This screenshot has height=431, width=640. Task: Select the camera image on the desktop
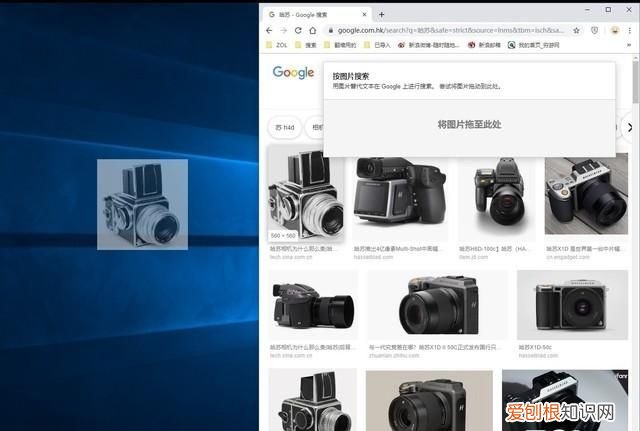142,204
